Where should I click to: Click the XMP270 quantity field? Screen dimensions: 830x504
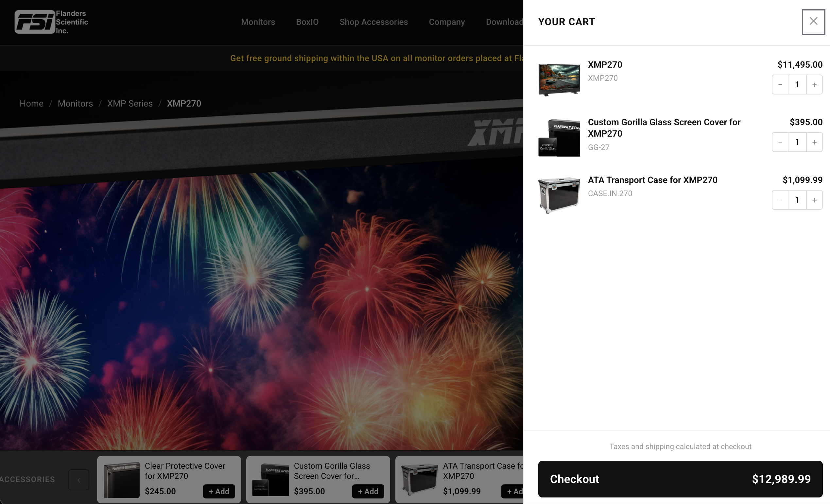pos(797,85)
